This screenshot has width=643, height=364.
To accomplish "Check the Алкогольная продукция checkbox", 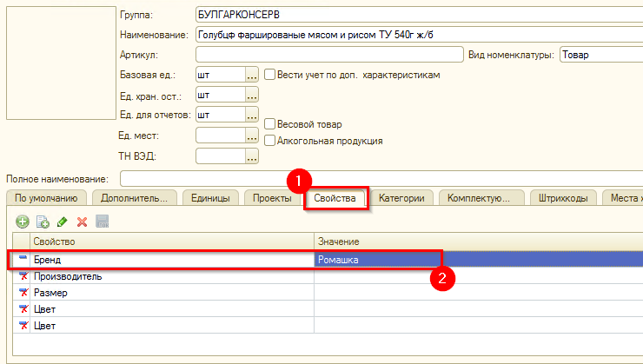I will point(270,140).
